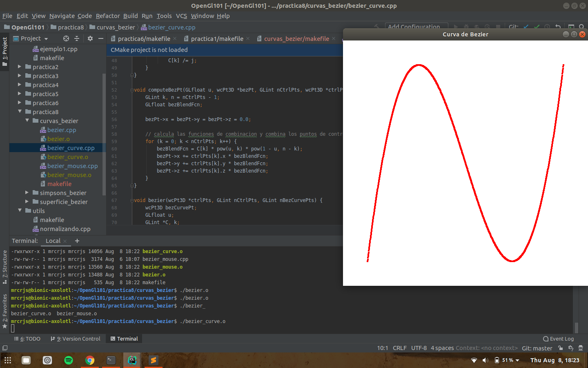Expand the superficie_bezier folder
Viewport: 588px width, 368px height.
click(x=27, y=202)
